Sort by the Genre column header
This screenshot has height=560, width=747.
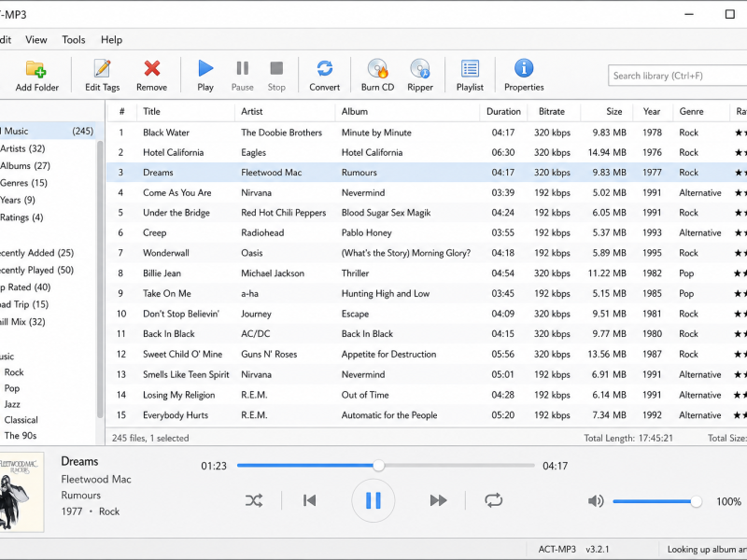701,111
